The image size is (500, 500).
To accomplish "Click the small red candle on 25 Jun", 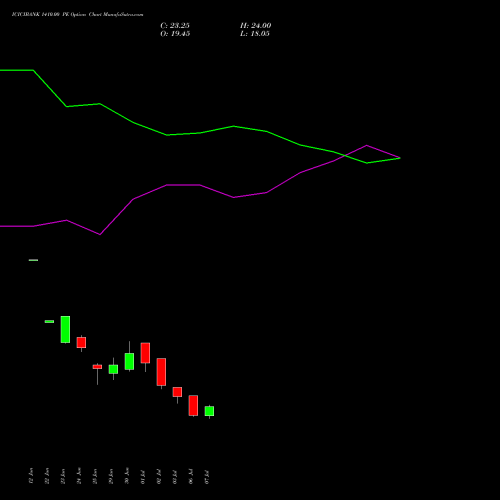I will click(97, 367).
